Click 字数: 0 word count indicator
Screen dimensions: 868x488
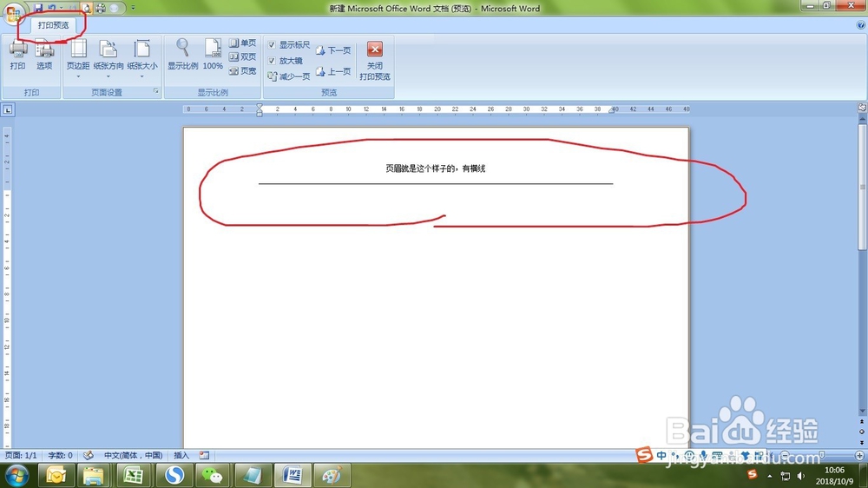tap(61, 455)
